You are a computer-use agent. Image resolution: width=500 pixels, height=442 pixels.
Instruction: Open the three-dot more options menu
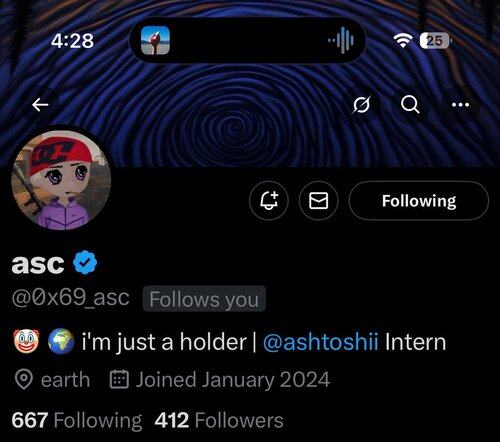coord(460,105)
